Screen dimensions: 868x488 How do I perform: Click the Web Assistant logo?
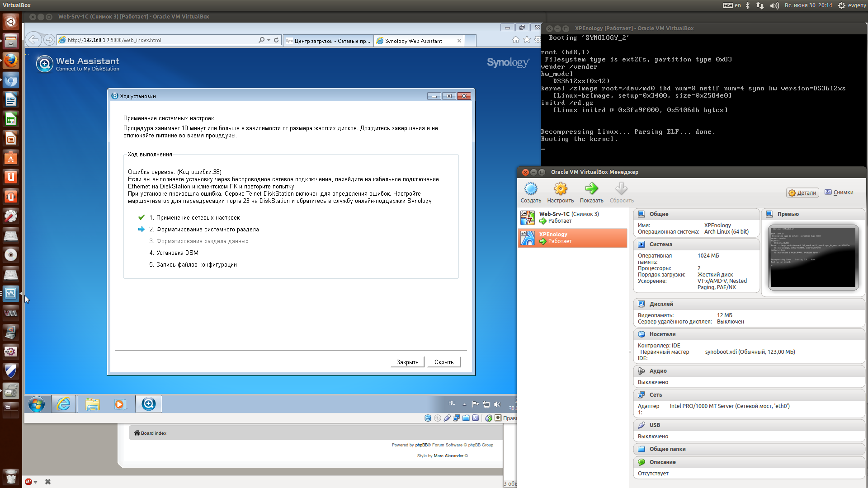[78, 64]
